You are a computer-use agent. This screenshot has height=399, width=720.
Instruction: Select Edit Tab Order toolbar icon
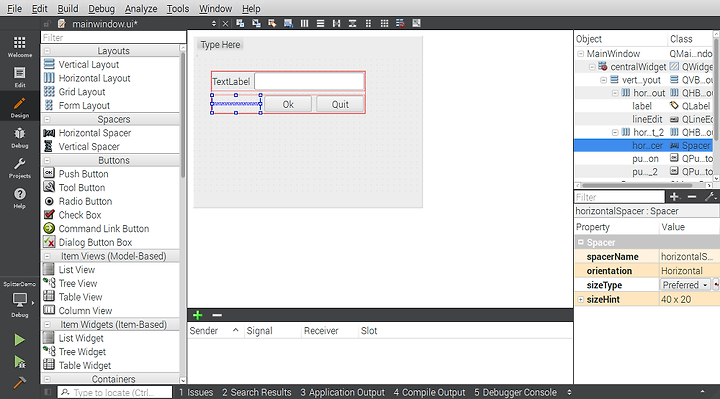coord(288,23)
